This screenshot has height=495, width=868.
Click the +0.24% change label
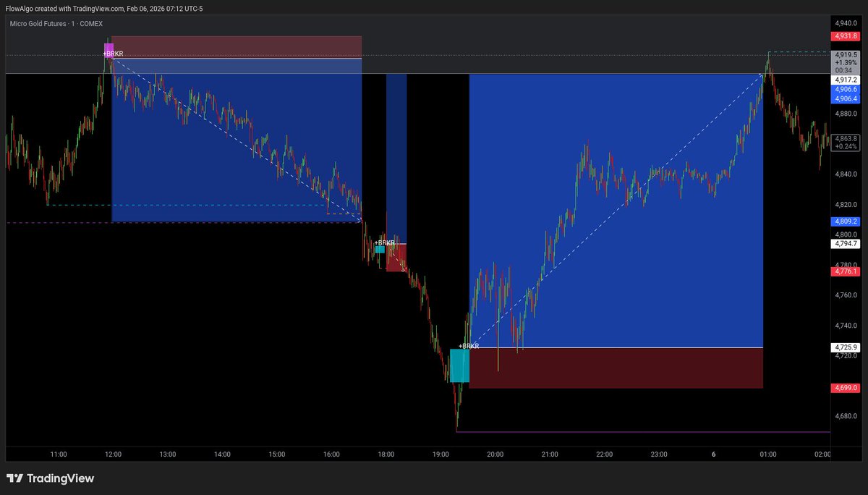(845, 146)
